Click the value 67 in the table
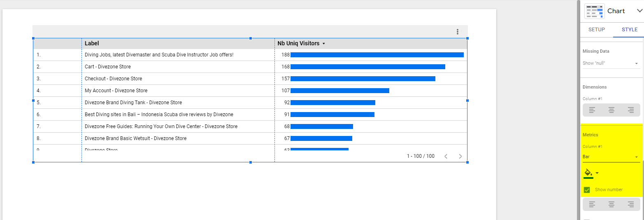The image size is (644, 220). (x=287, y=138)
